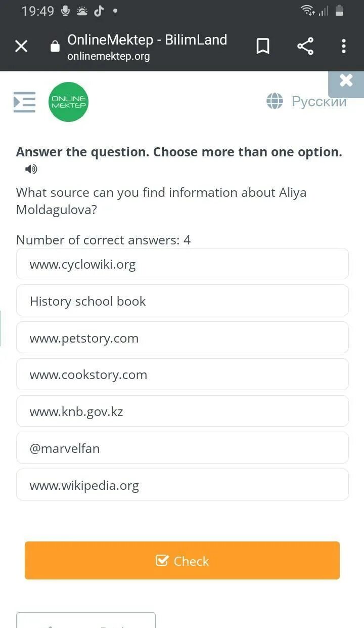Play the question audio speaker icon
Screen dimensions: 364x628
click(x=31, y=169)
